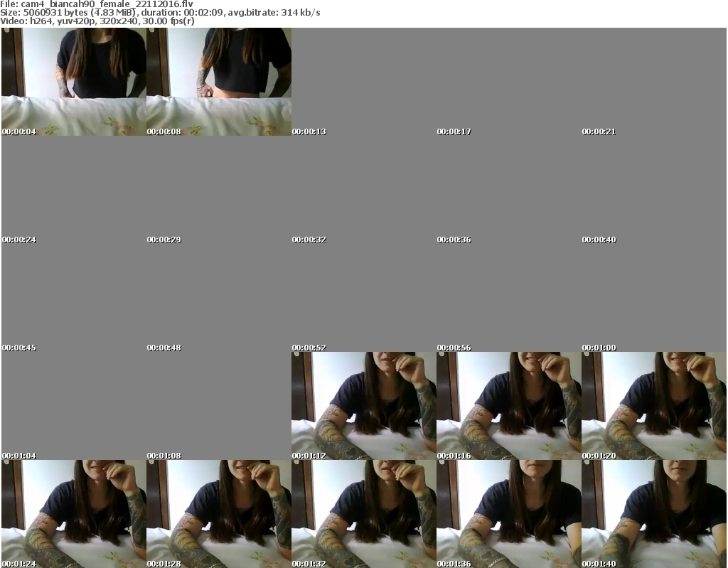Click the last frame at 00:01:40
The image size is (728, 568).
click(653, 514)
